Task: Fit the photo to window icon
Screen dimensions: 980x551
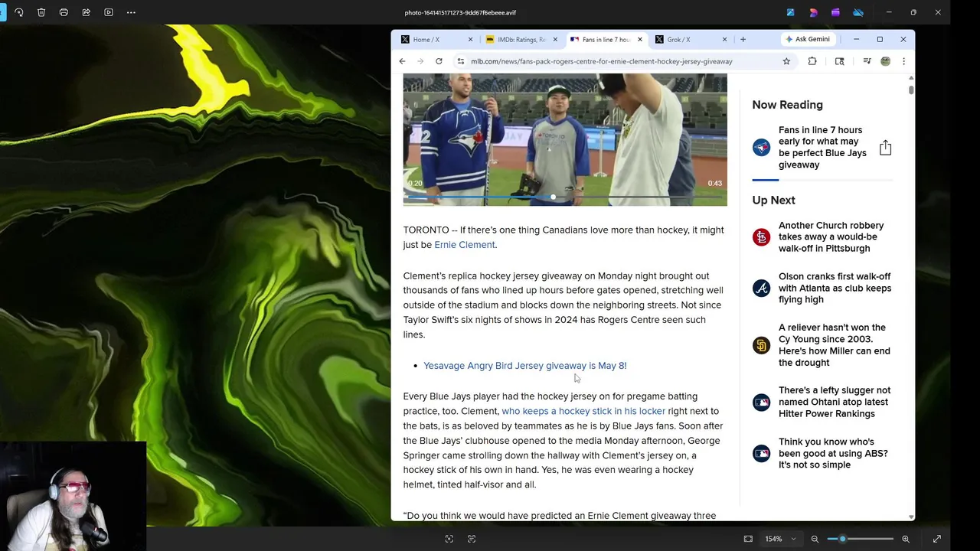Action: [x=748, y=539]
